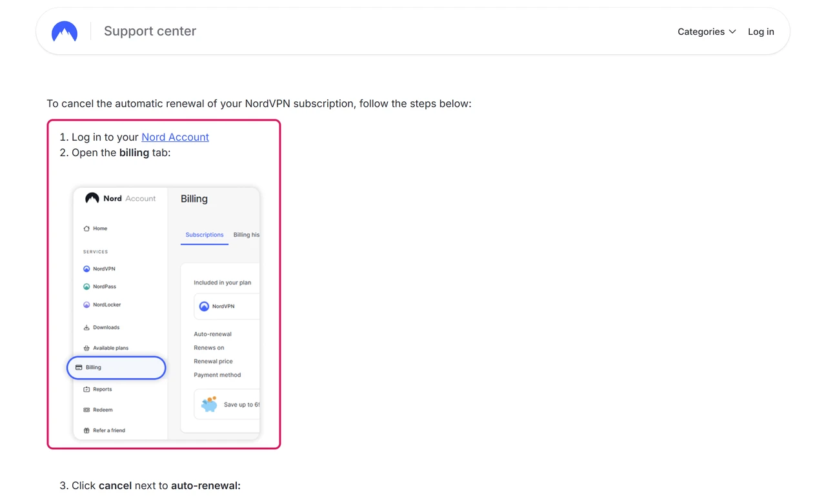Click the Downloads icon in the pictured sidebar

tap(86, 327)
